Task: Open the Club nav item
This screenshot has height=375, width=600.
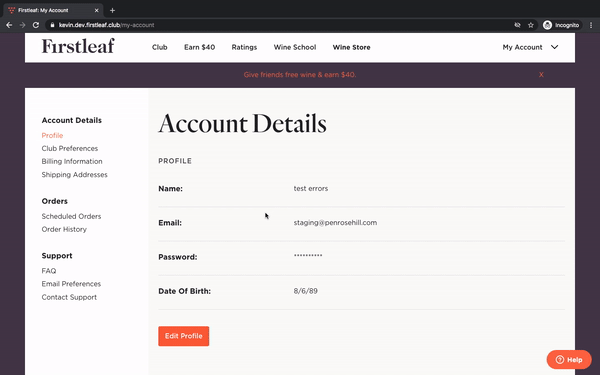Action: (160, 47)
